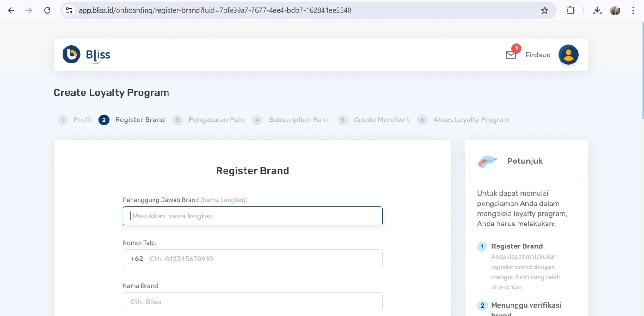Viewport: 644px width, 316px height.
Task: Click the Nama Brand input field
Action: (x=252, y=302)
